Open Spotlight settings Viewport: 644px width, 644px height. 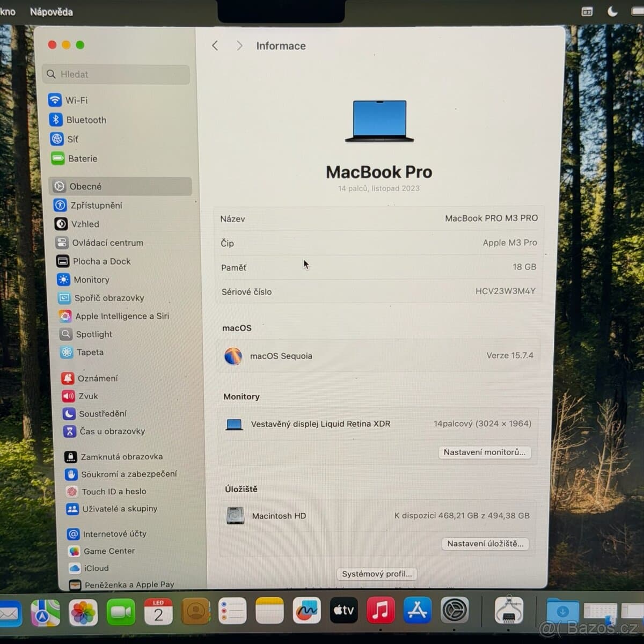click(86, 334)
